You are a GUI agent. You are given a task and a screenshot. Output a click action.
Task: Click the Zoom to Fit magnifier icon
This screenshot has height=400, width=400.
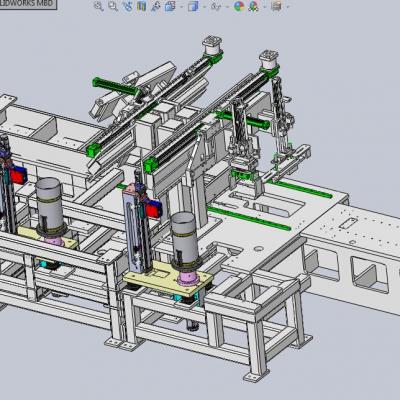98,6
